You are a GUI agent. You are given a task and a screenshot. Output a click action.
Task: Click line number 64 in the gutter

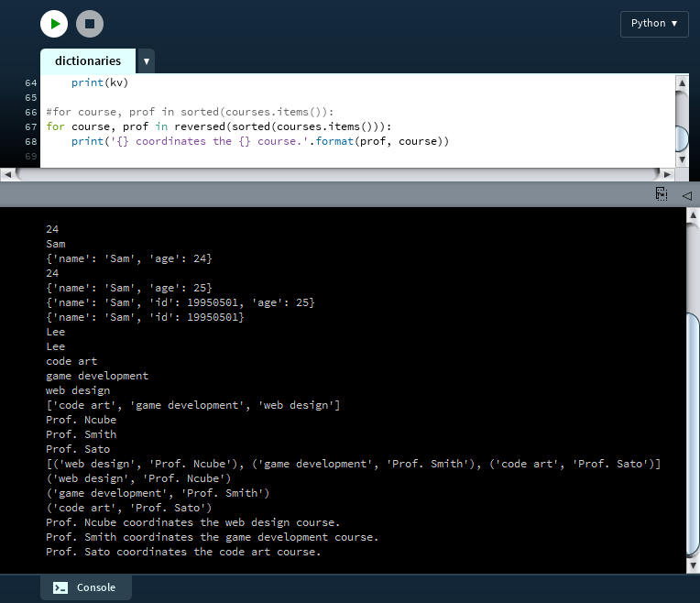click(31, 83)
